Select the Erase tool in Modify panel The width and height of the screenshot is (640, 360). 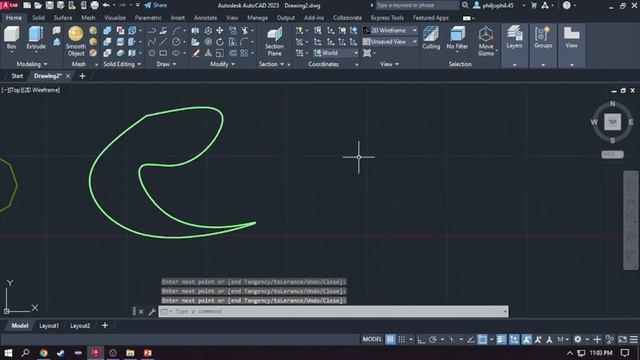pyautogui.click(x=196, y=53)
